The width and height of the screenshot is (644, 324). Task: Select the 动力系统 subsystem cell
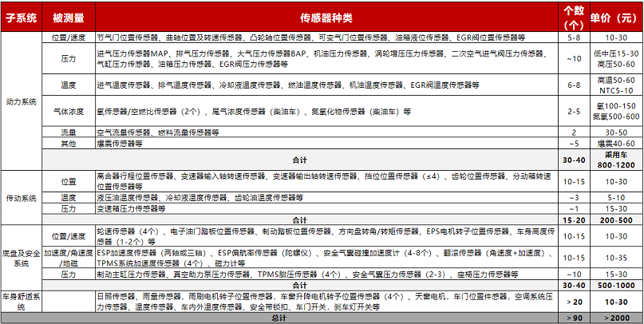22,102
